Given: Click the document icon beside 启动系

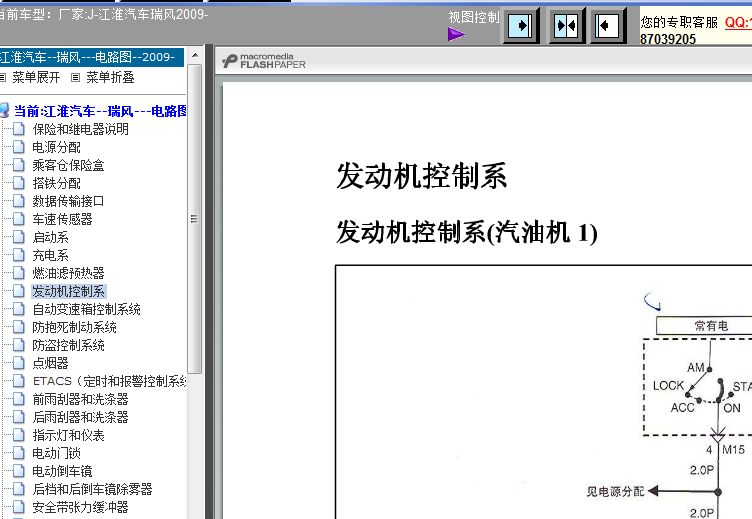Looking at the screenshot, I should (19, 236).
